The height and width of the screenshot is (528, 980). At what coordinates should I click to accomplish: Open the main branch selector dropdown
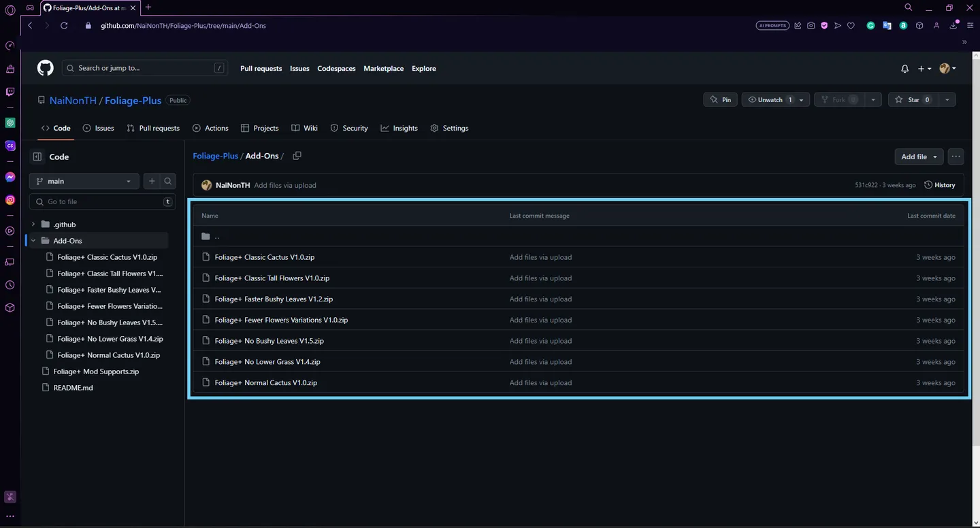(x=84, y=181)
